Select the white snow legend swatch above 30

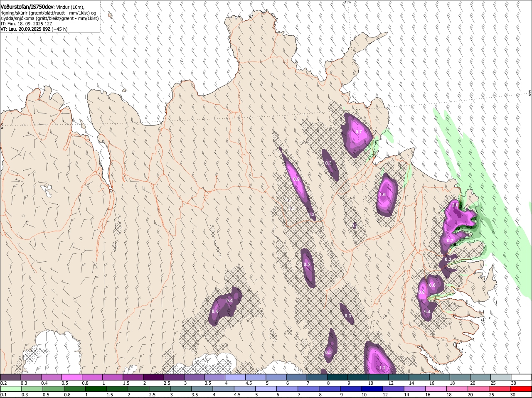[x=522, y=377]
